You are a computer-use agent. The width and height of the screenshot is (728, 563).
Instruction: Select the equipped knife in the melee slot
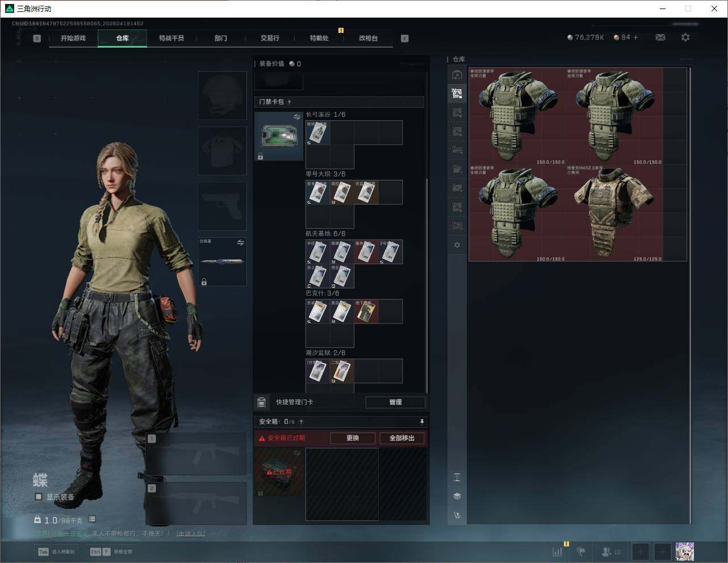click(222, 262)
